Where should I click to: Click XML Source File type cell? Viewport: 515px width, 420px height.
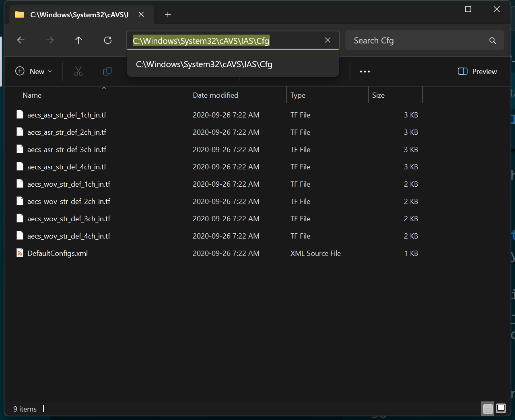click(x=315, y=253)
